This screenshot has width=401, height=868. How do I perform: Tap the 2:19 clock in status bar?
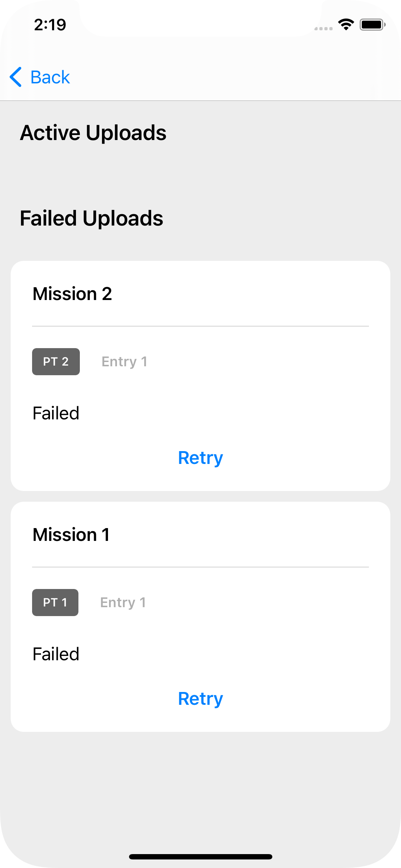(50, 25)
